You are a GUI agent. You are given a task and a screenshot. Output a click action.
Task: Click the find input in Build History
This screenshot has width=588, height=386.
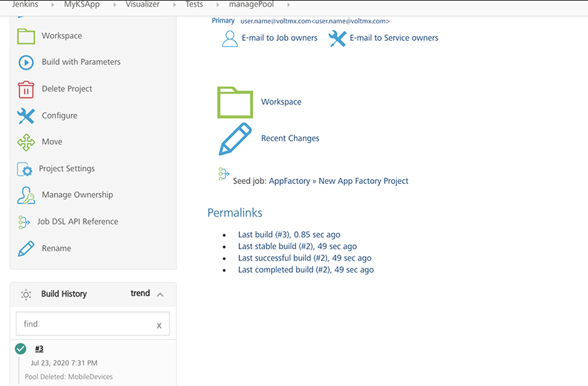tap(93, 324)
